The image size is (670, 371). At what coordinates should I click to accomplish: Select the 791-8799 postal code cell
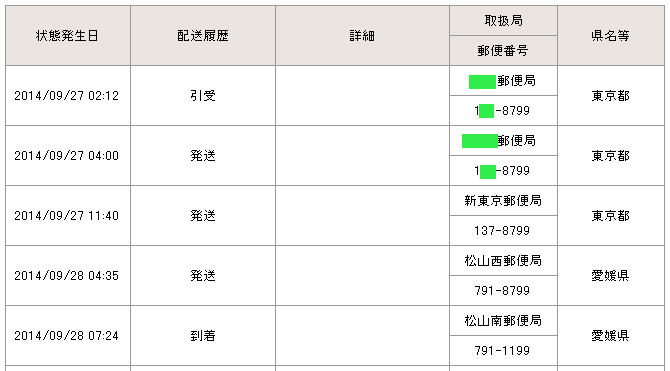coord(503,291)
